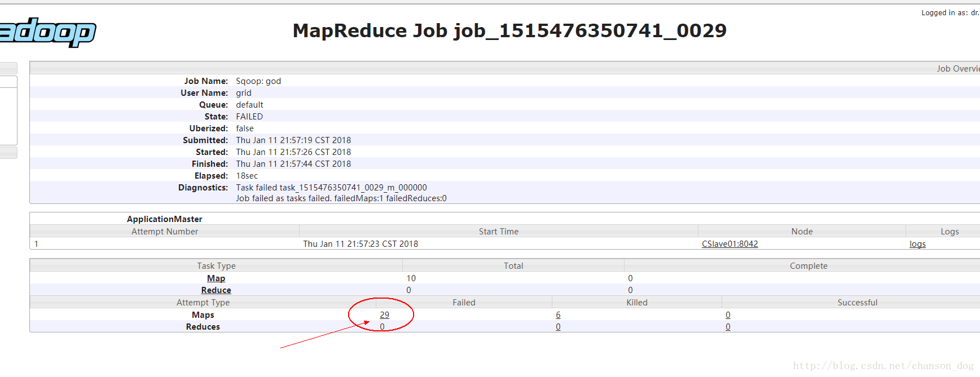Select the job name value 'Sqoop: god'

click(258, 81)
